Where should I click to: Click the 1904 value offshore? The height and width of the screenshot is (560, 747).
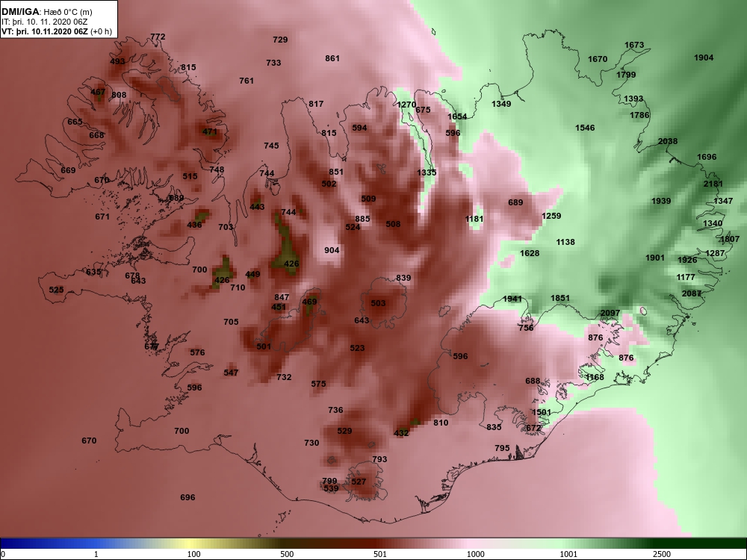pos(704,57)
